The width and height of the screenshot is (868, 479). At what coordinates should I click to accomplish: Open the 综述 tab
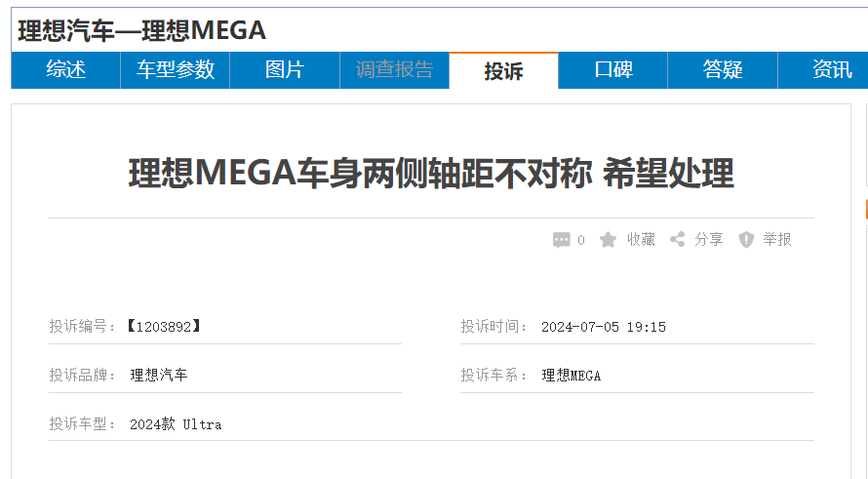(66, 70)
